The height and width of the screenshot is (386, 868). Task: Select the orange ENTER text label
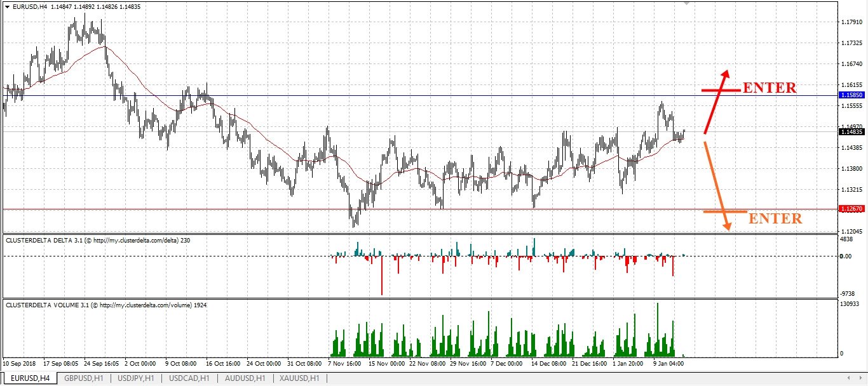point(775,218)
